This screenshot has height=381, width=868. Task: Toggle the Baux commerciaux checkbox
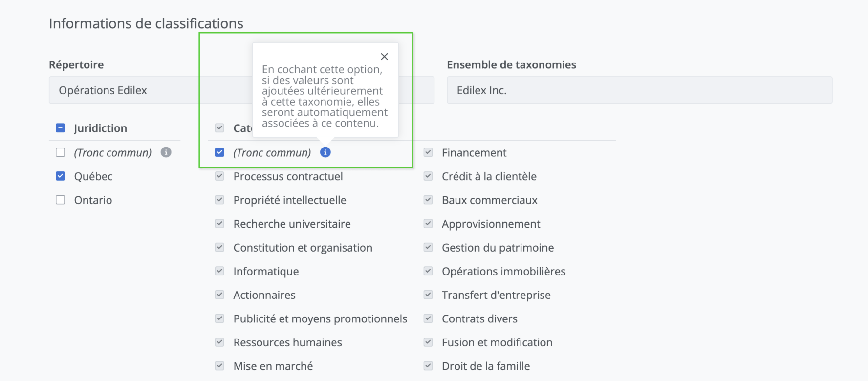click(428, 200)
